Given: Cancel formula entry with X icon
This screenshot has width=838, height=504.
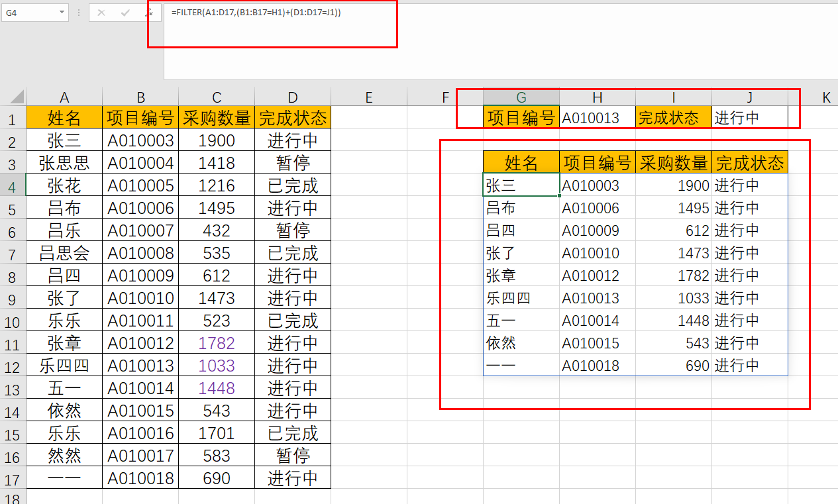Looking at the screenshot, I should (x=101, y=13).
